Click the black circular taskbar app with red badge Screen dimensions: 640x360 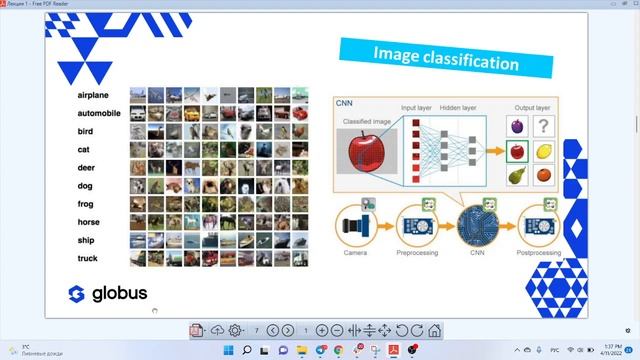412,349
